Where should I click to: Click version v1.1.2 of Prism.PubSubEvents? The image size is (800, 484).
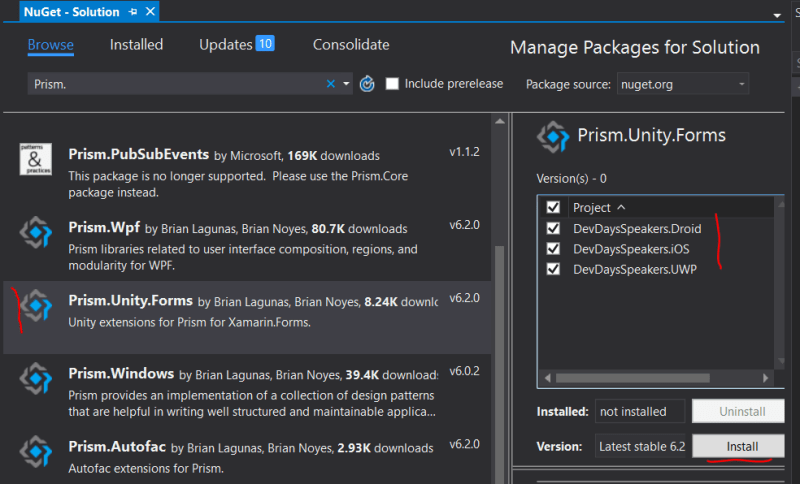(x=464, y=152)
